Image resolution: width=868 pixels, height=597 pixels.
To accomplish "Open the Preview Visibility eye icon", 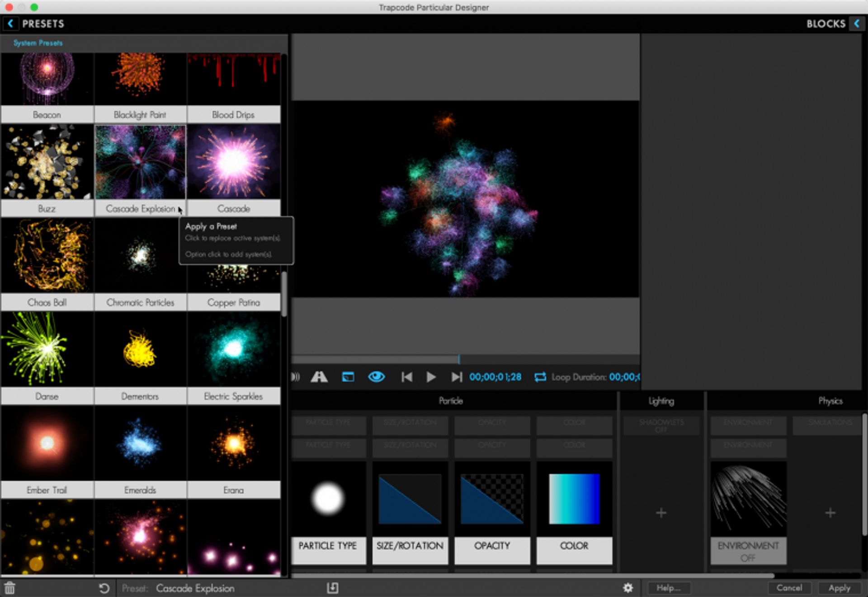I will [x=377, y=377].
